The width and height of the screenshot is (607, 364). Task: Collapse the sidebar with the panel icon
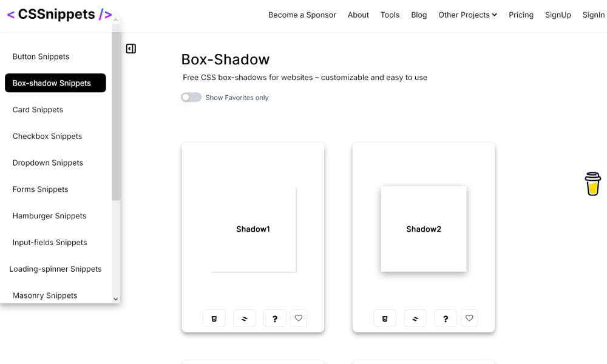pyautogui.click(x=131, y=49)
